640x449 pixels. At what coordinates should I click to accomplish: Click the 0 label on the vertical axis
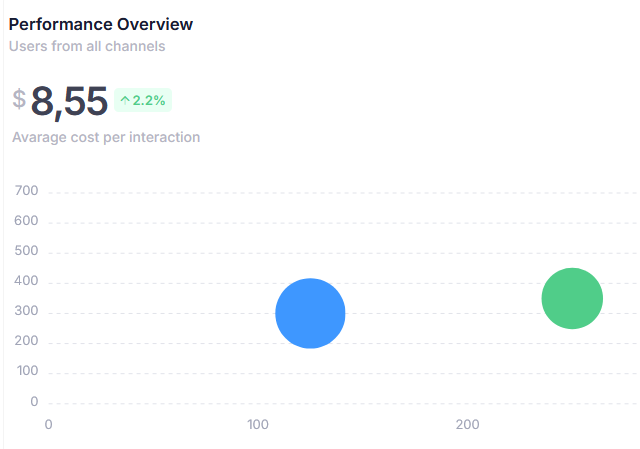click(34, 401)
